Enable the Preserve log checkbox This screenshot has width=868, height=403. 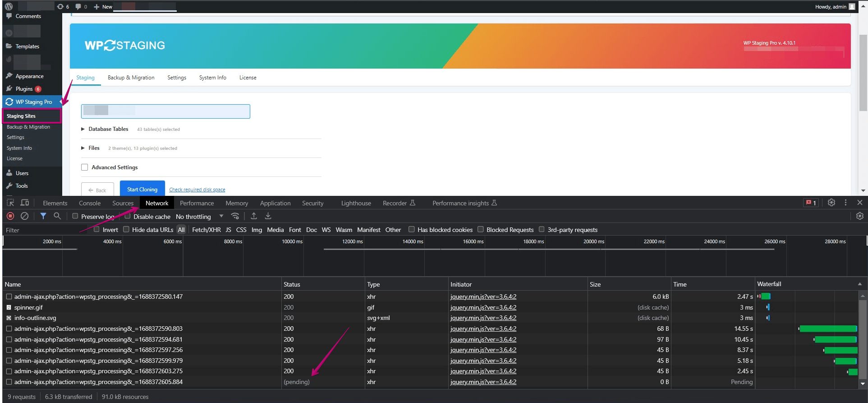(x=75, y=216)
